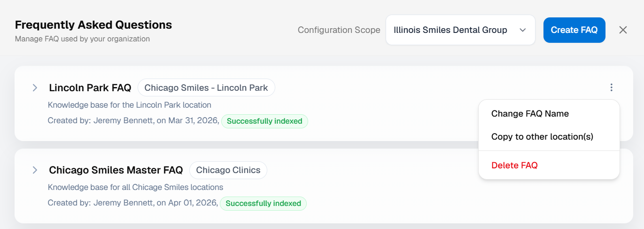Choose Copy to other location(s)

[542, 137]
